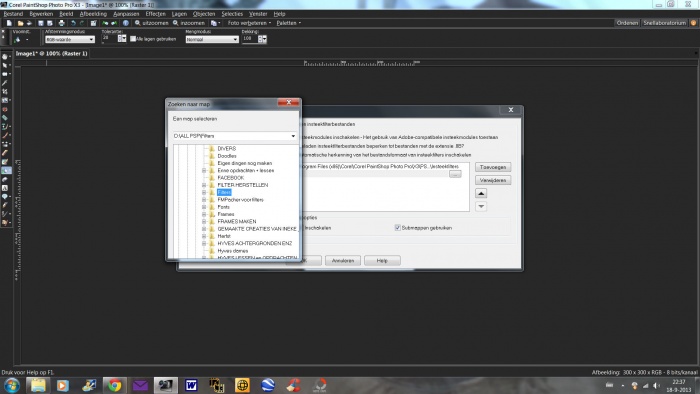Click the Annuleren button

[343, 261]
